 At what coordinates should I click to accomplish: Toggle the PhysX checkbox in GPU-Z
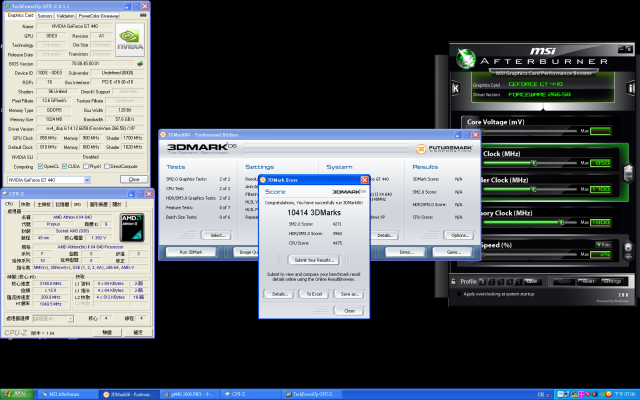point(86,166)
